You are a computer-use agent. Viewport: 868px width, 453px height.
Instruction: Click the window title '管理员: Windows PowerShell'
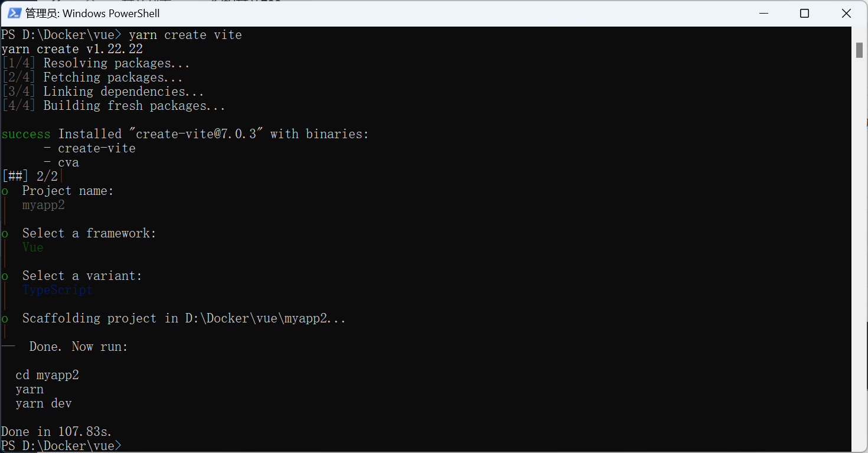tap(93, 13)
